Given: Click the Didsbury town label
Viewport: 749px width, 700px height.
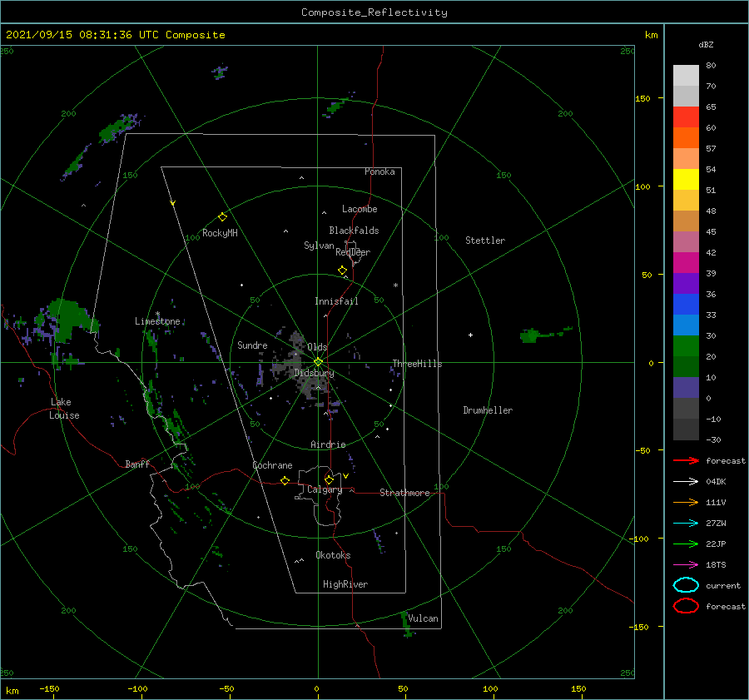Looking at the screenshot, I should point(314,373).
